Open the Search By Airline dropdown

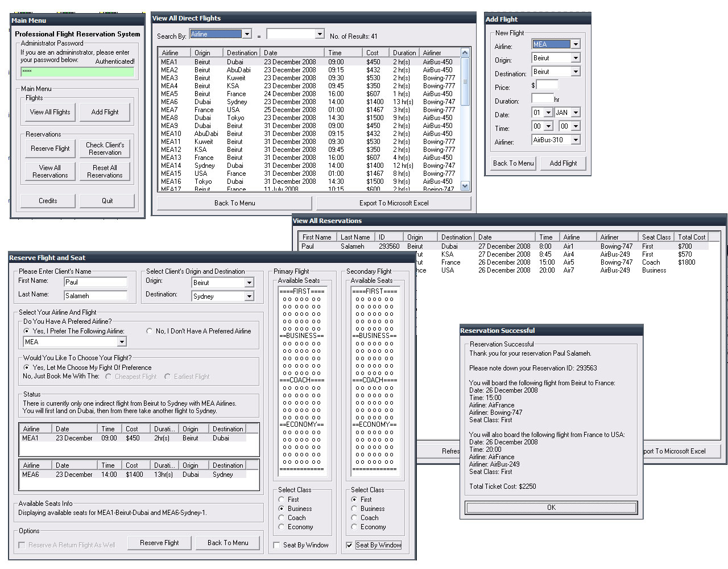[247, 34]
